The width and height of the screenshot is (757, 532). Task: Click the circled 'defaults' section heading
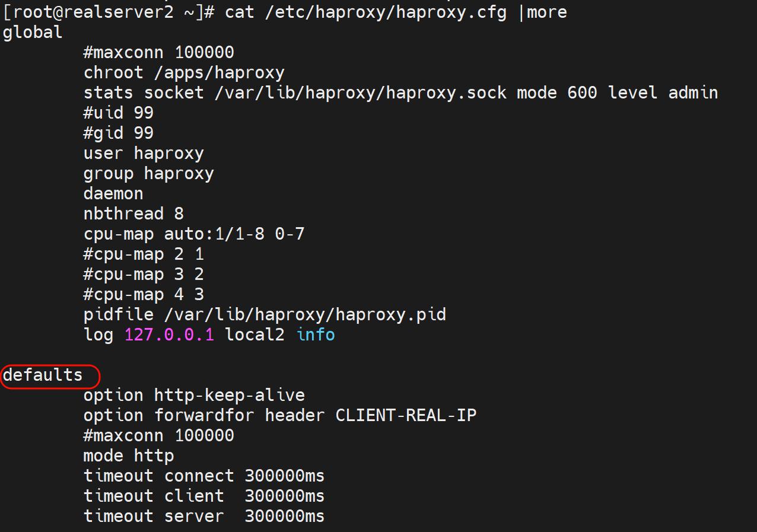43,375
